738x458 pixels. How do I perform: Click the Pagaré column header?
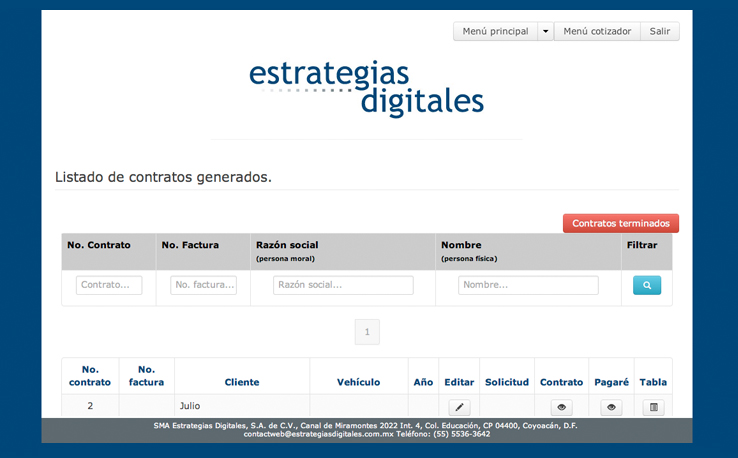pyautogui.click(x=611, y=382)
